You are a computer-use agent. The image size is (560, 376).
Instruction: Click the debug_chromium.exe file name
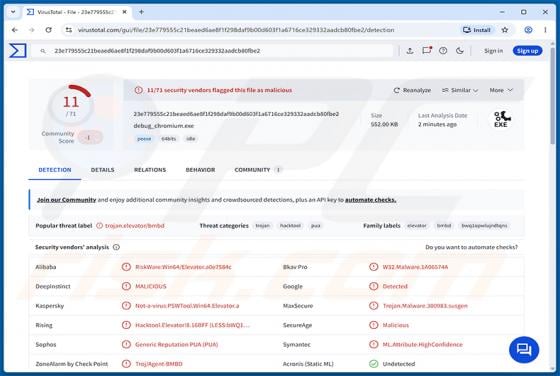pyautogui.click(x=164, y=126)
